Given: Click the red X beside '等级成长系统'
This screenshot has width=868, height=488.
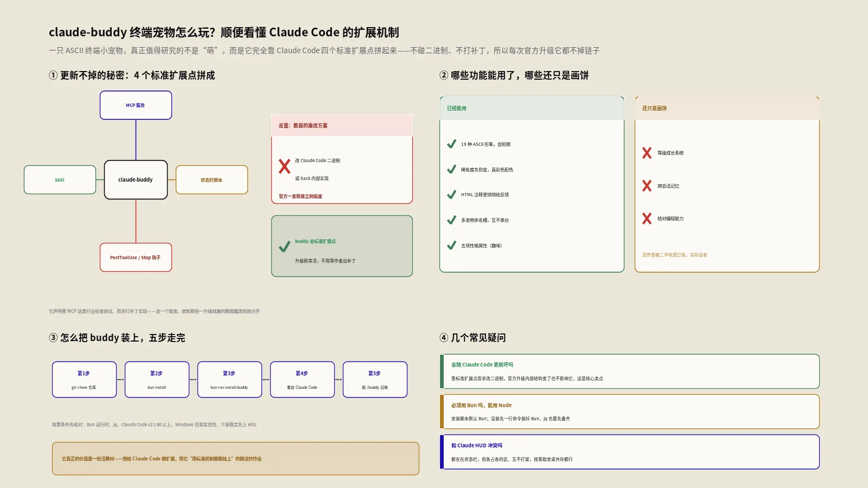Looking at the screenshot, I should click(x=647, y=153).
